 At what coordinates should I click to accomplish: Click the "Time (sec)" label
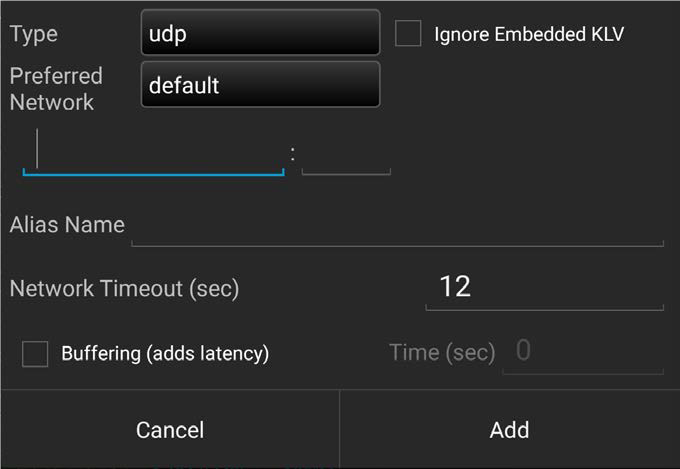click(442, 353)
